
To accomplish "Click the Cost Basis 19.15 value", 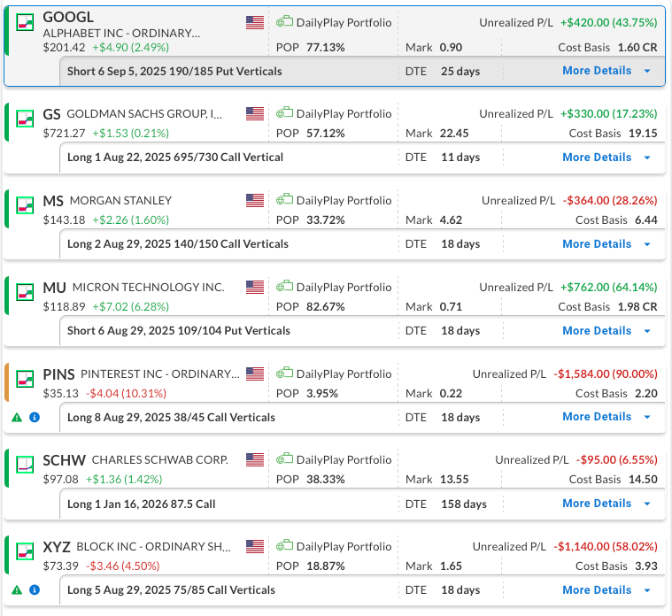I will [x=643, y=134].
